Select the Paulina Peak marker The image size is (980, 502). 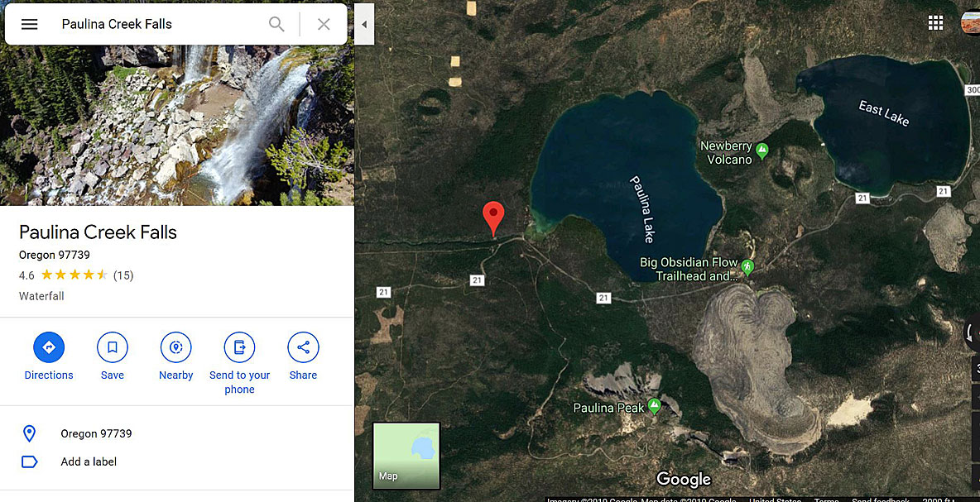tap(655, 406)
